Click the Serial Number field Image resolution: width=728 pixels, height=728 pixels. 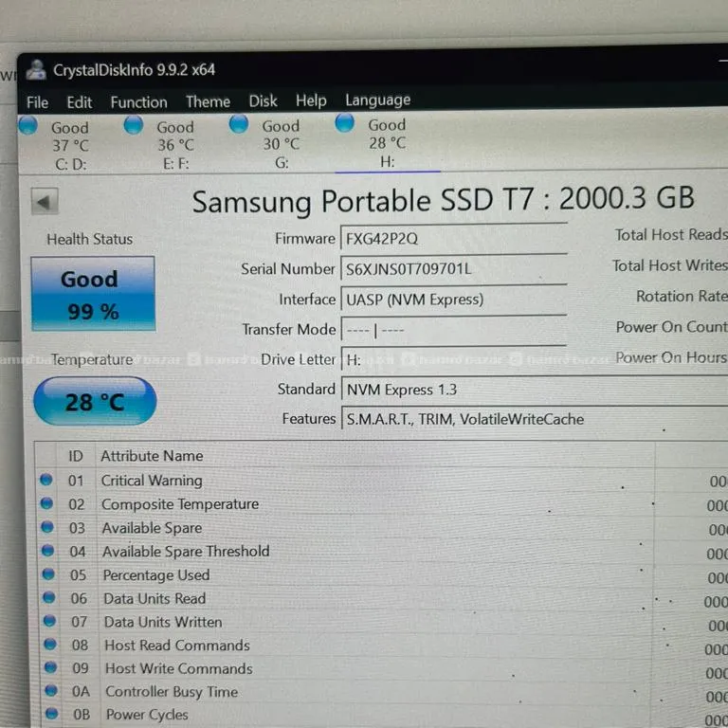[x=454, y=269]
